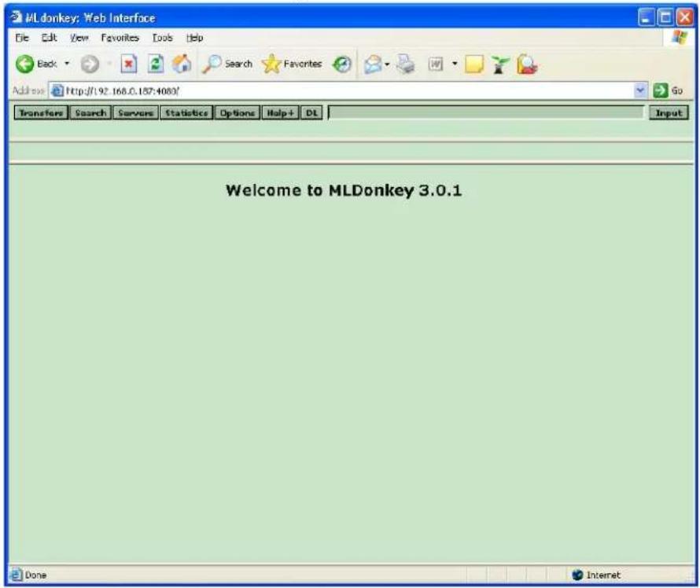Click the page icon in the address bar
This screenshot has width=700, height=588.
(x=57, y=91)
